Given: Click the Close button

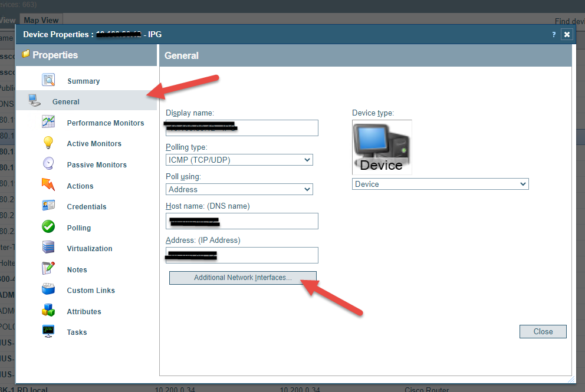Looking at the screenshot, I should click(543, 331).
